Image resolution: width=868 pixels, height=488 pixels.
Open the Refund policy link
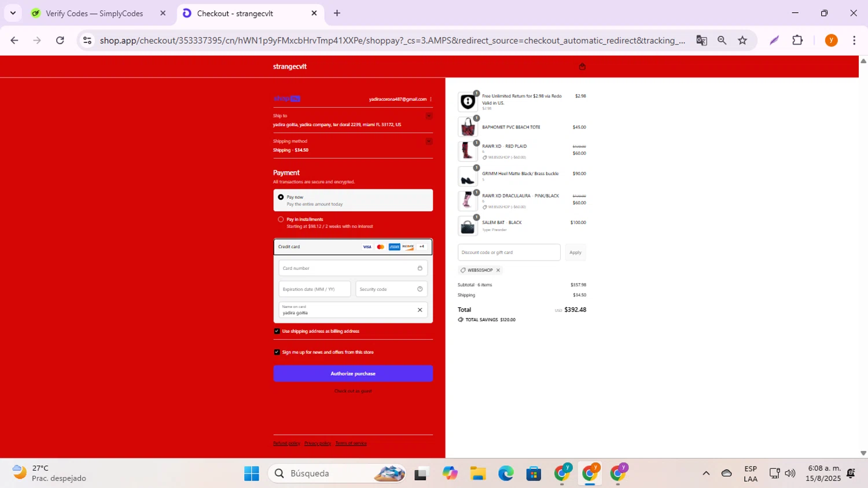(286, 443)
